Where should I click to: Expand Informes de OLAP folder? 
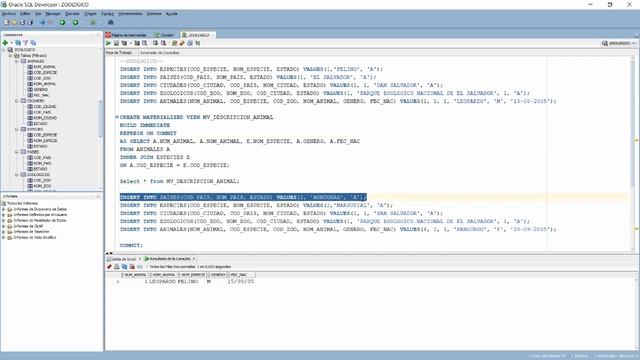[x=4, y=226]
